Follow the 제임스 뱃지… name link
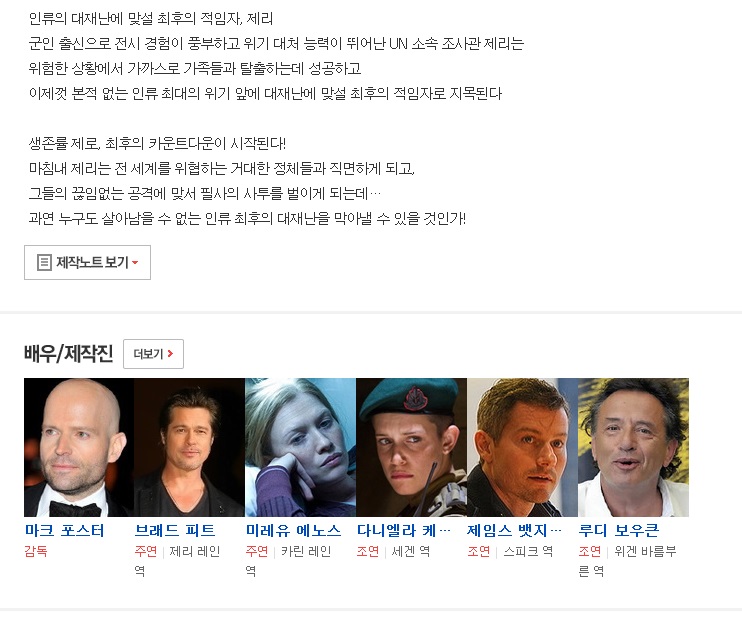The width and height of the screenshot is (742, 617). (x=514, y=530)
